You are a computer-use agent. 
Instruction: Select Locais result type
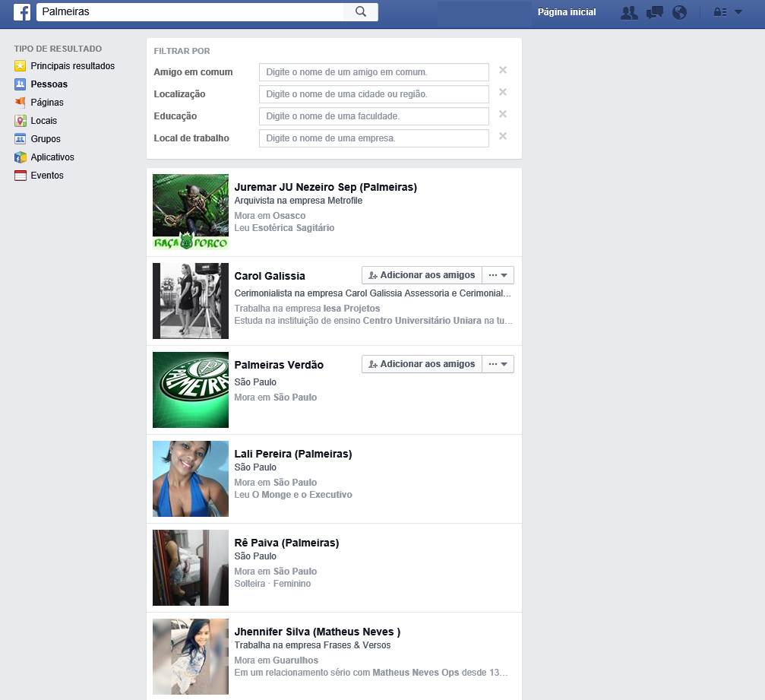pos(44,121)
